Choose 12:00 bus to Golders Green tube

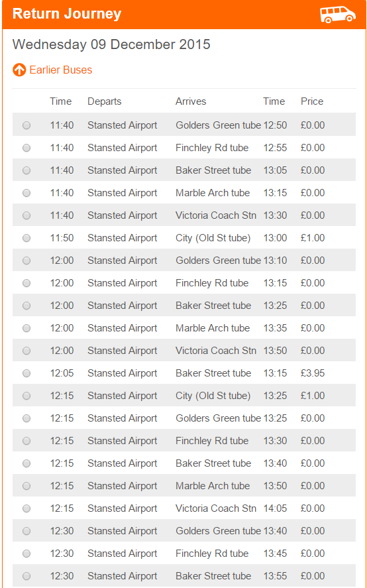point(26,261)
